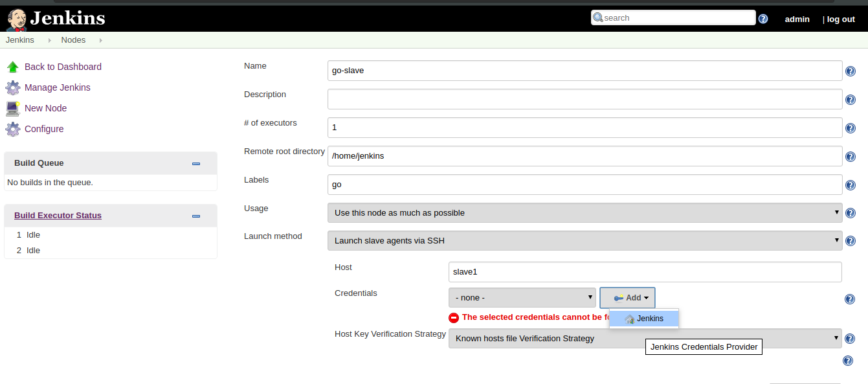Open the Launch method dropdown

point(585,240)
